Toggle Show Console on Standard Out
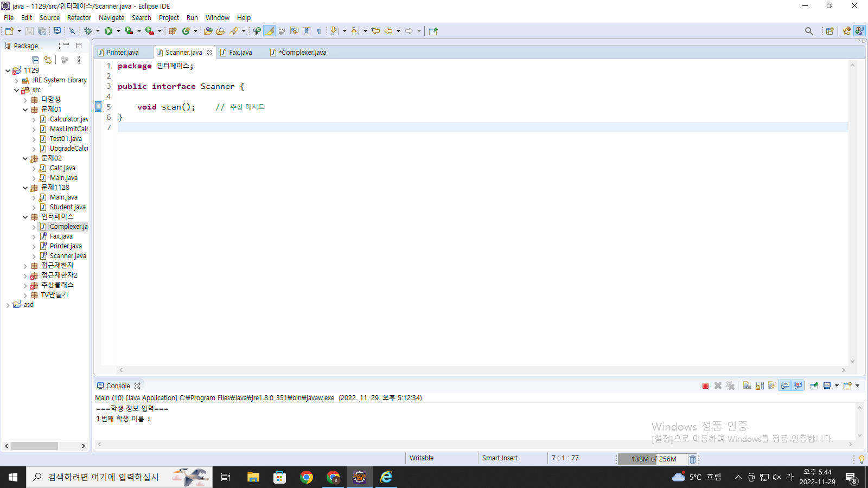This screenshot has width=868, height=488. [x=785, y=386]
